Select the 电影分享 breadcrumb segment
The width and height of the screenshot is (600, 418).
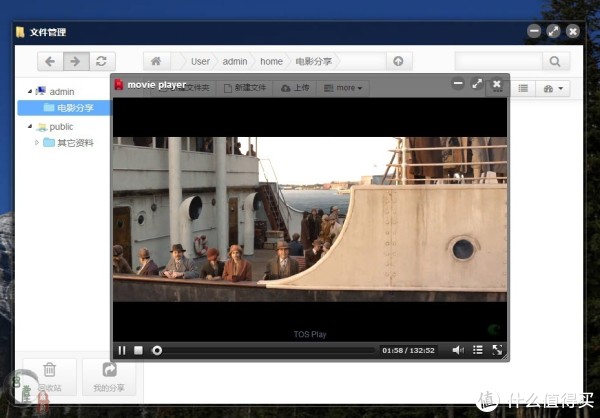click(x=313, y=61)
